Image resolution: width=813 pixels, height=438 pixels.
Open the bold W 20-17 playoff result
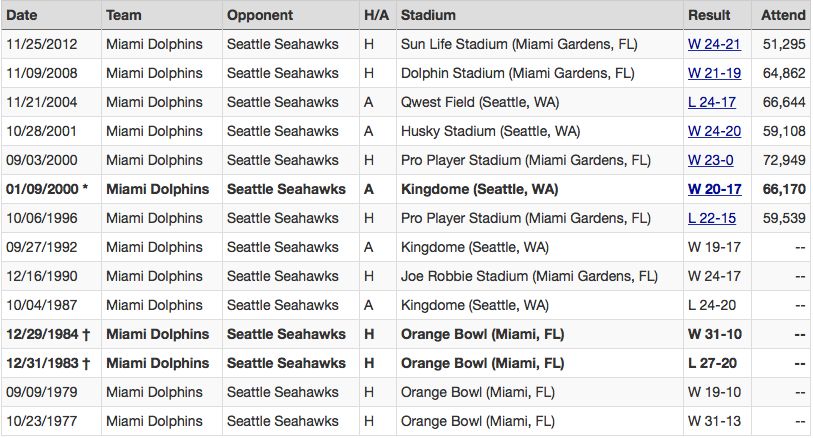pos(714,189)
